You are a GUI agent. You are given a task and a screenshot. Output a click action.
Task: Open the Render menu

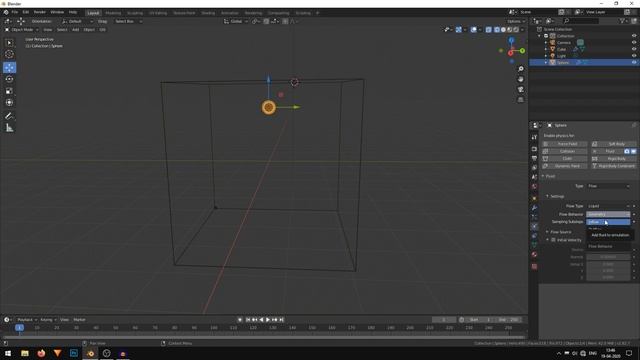tap(40, 12)
